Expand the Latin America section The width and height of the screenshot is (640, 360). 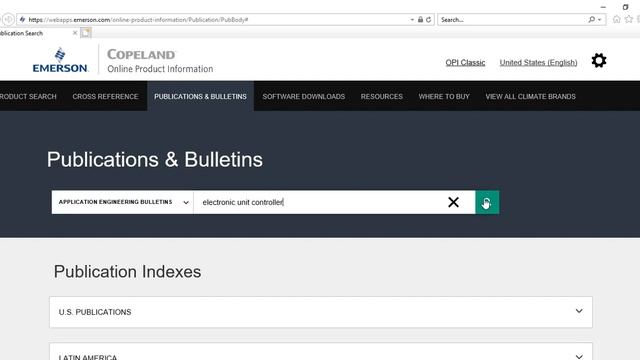pos(321,352)
